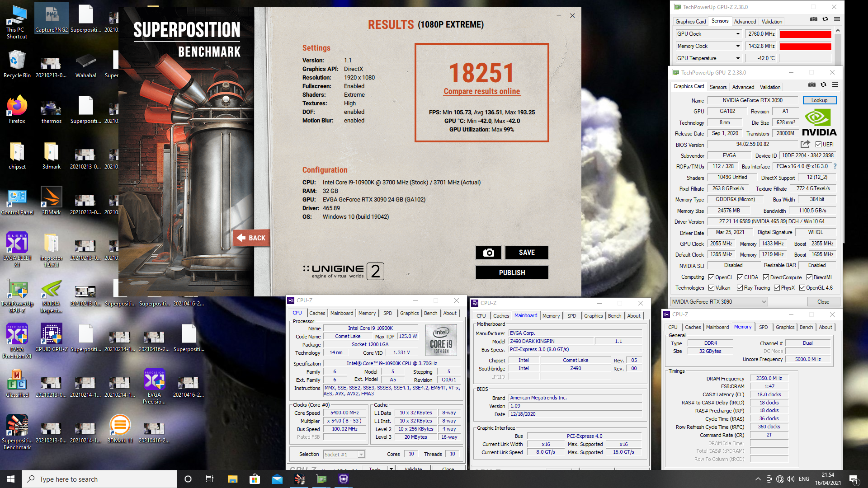Open 3DMark desktop shortcut
This screenshot has width=868, height=488.
51,201
